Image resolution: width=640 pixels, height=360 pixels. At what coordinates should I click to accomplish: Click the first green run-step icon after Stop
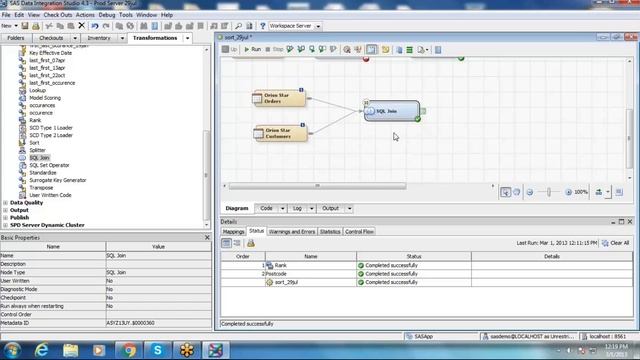(x=290, y=49)
